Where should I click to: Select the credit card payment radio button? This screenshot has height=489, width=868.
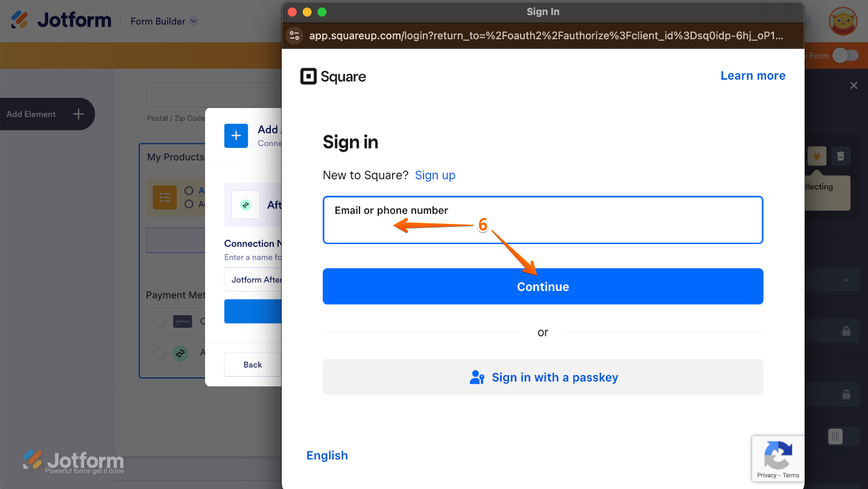tap(159, 321)
